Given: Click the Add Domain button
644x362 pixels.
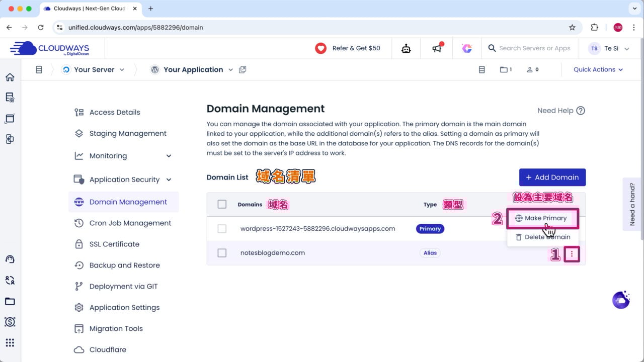Looking at the screenshot, I should [552, 177].
